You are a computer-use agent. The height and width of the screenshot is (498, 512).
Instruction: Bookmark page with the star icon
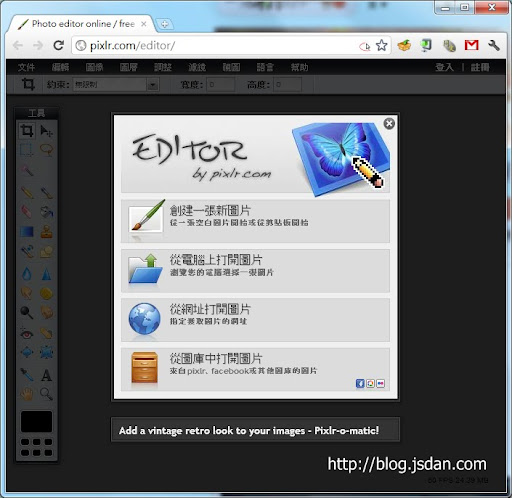(x=381, y=45)
